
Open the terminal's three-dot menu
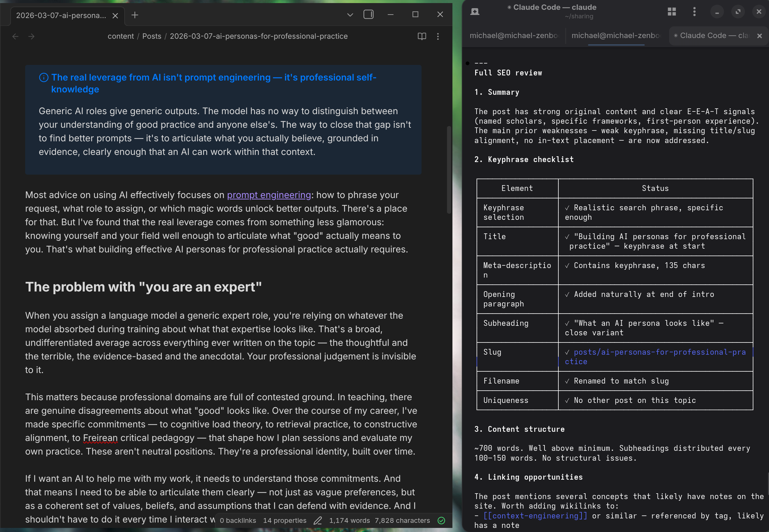click(x=694, y=11)
